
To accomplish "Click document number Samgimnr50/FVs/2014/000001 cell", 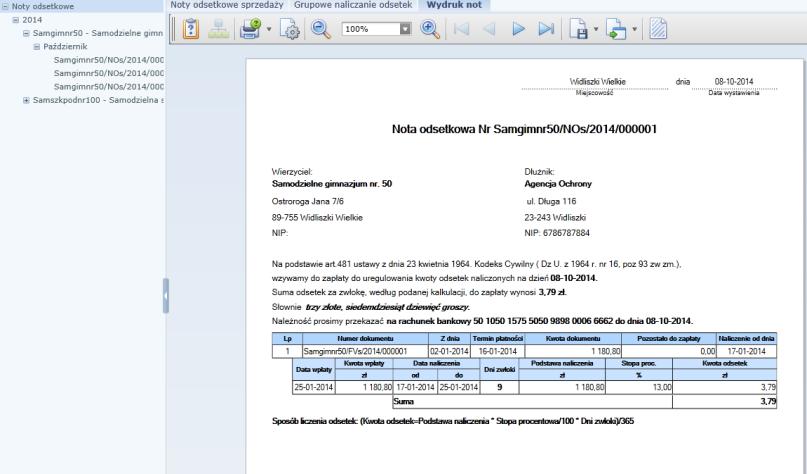I will tap(365, 352).
